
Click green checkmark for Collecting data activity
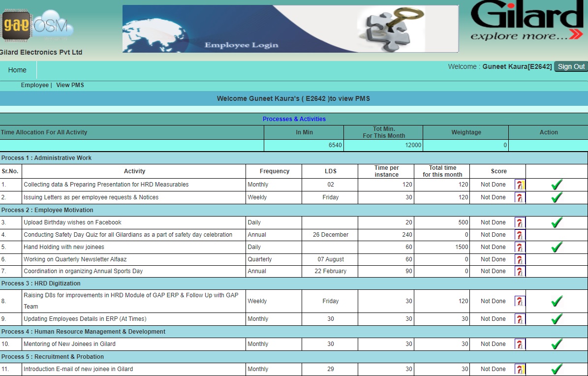point(557,185)
